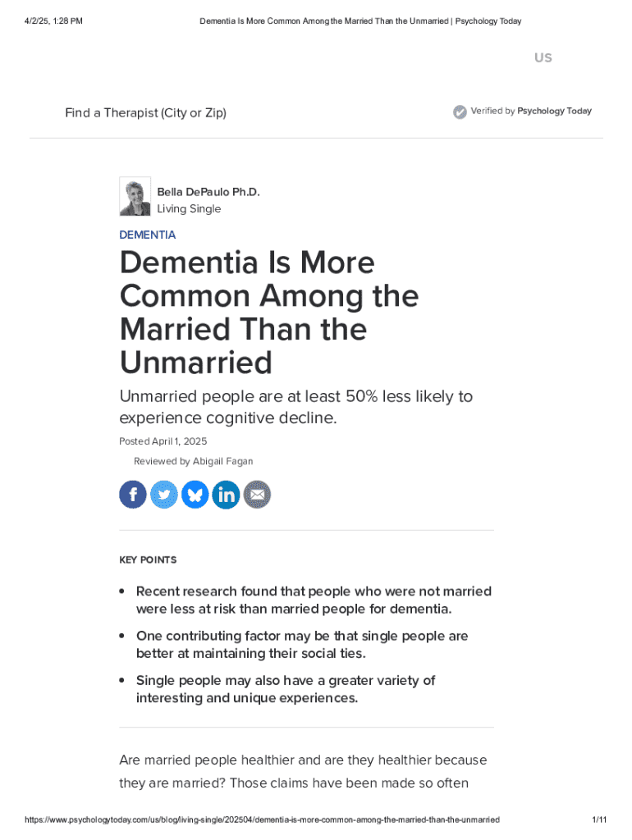The image size is (632, 840).
Task: Select the key point about social ties
Action: pos(301,645)
